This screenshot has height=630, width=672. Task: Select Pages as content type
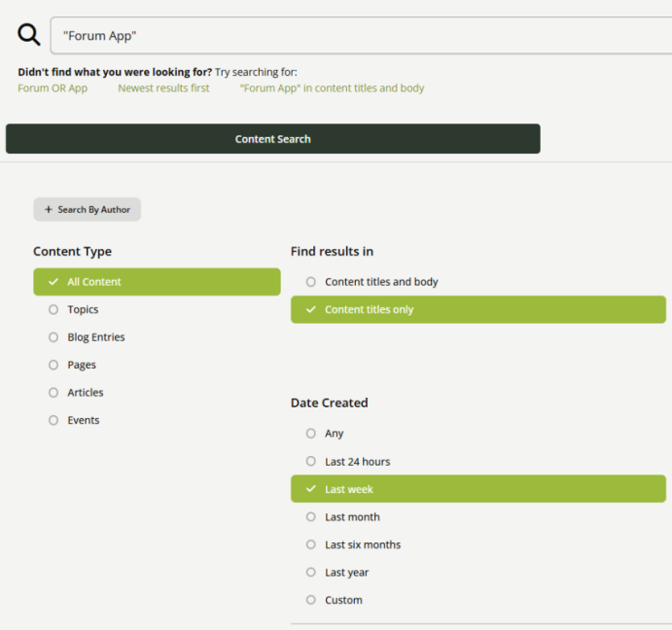(x=82, y=365)
